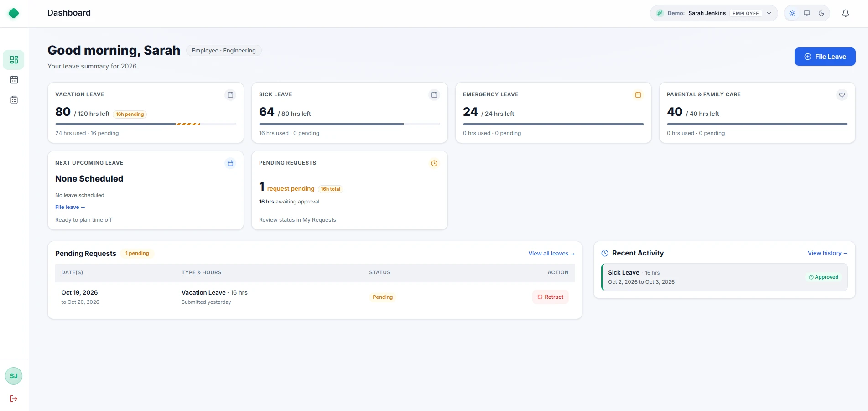Follow the View history link
868x411 pixels.
(x=827, y=253)
